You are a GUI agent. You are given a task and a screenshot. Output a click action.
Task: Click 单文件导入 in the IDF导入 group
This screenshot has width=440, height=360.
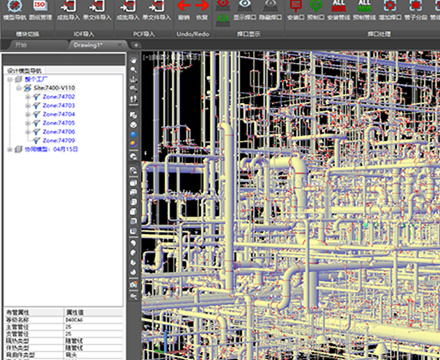[97, 10]
